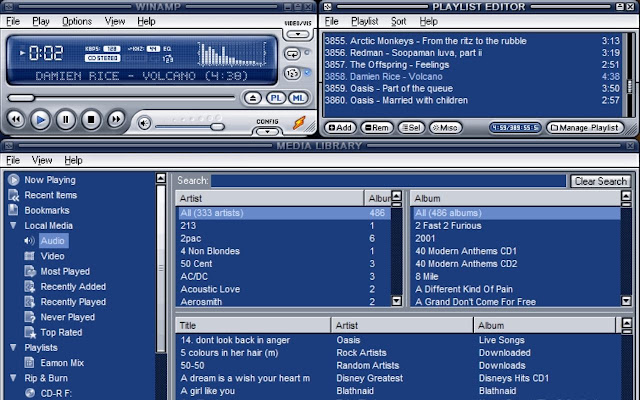
Task: Open the Play menu in Winamp
Action: click(41, 21)
